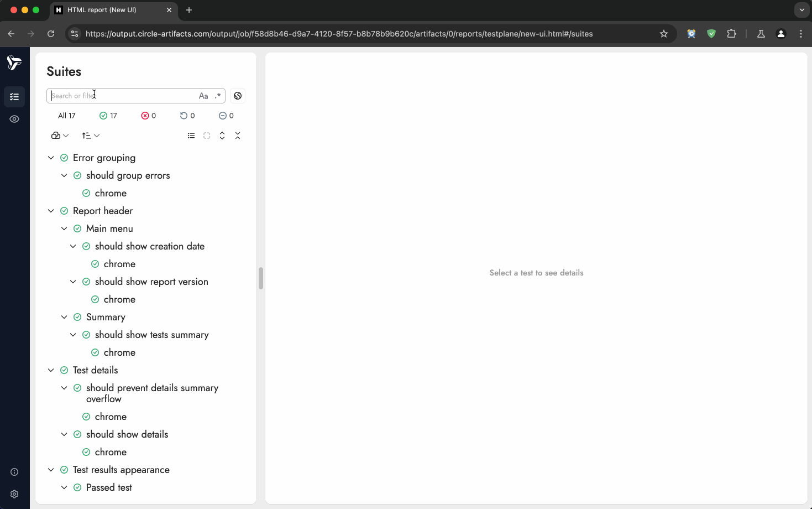Switch the tree to list view

191,136
